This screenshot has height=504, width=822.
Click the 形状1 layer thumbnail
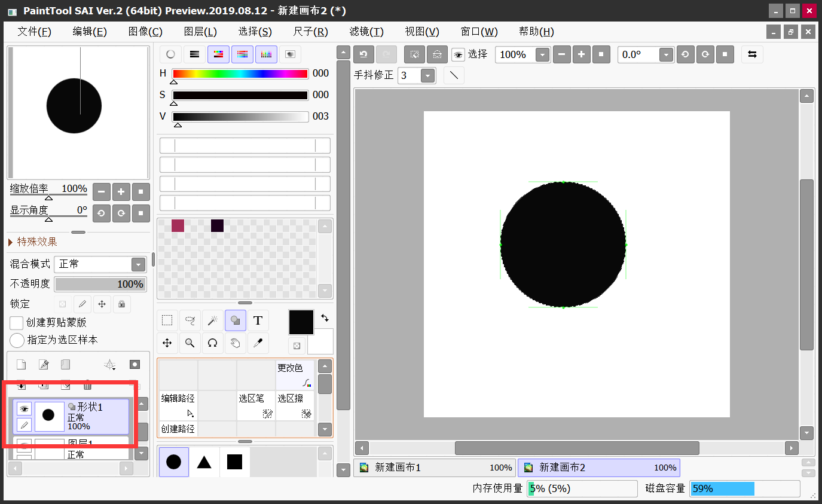[49, 416]
